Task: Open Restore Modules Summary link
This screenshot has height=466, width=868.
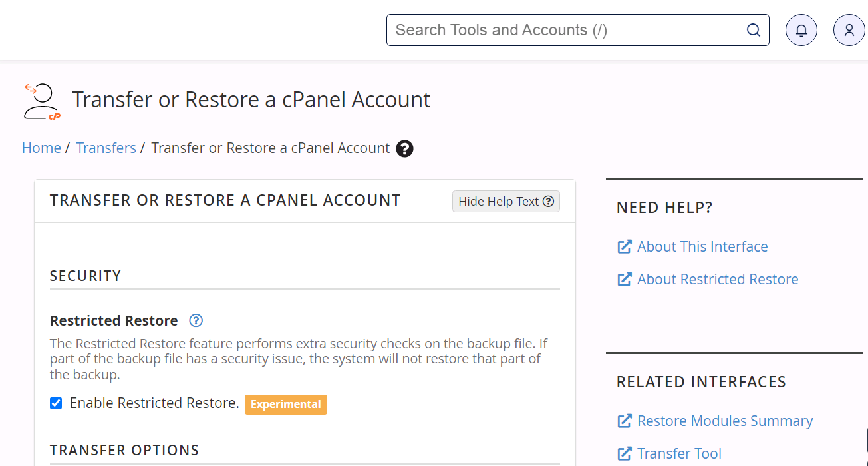Action: tap(725, 421)
